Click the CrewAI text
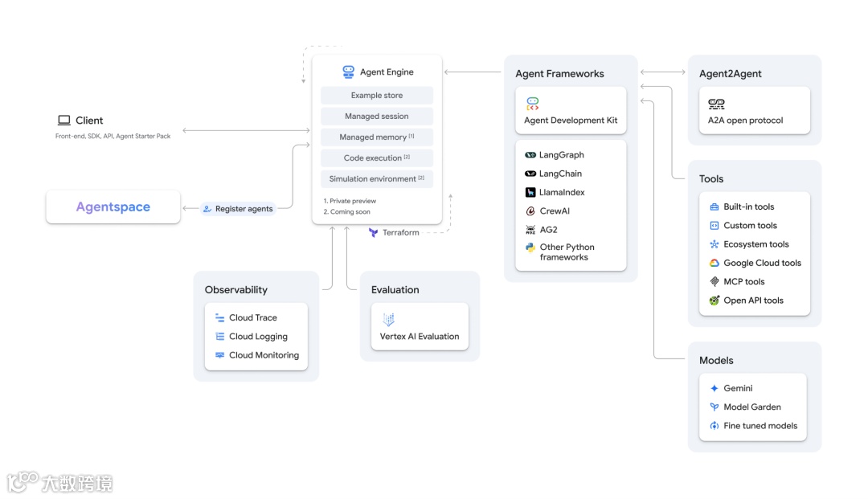The height and width of the screenshot is (499, 868). [555, 211]
